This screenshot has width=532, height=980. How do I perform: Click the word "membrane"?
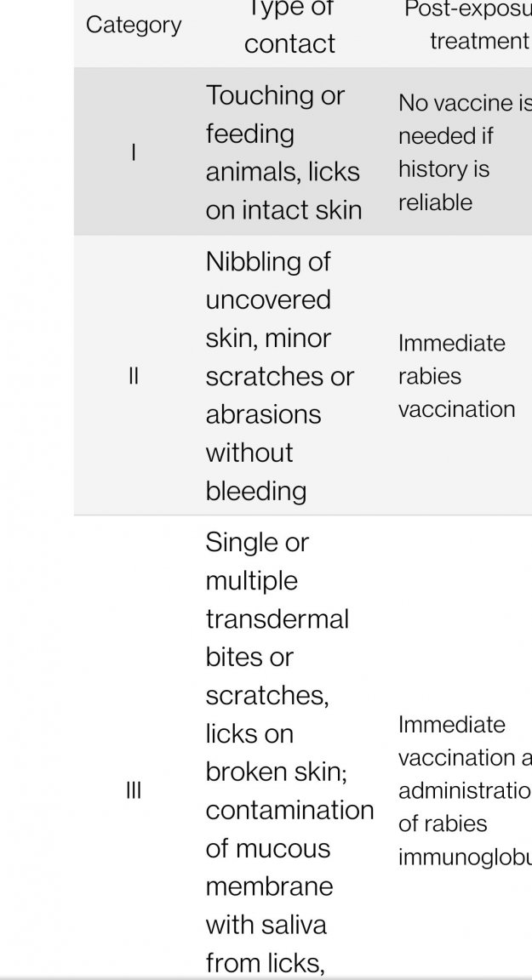[269, 886]
